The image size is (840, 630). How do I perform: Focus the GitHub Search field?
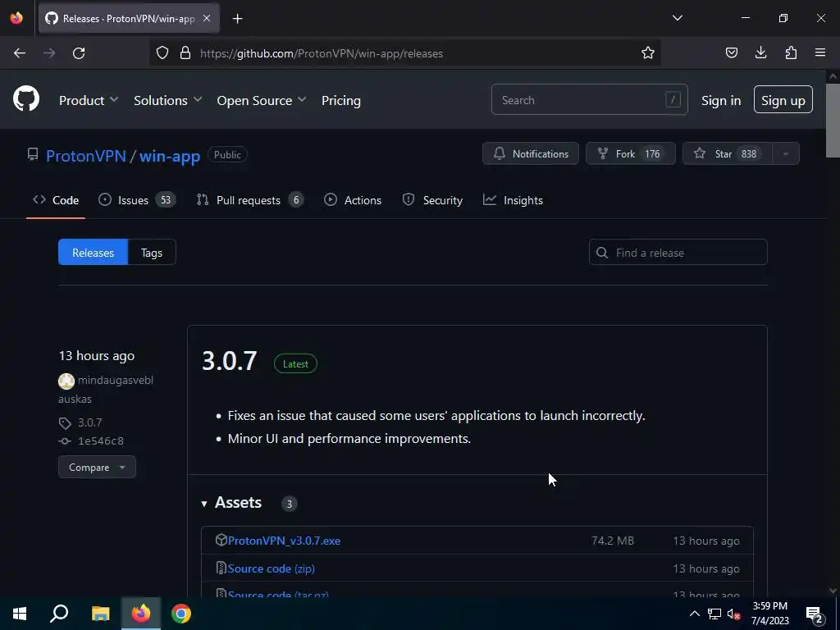pyautogui.click(x=589, y=99)
